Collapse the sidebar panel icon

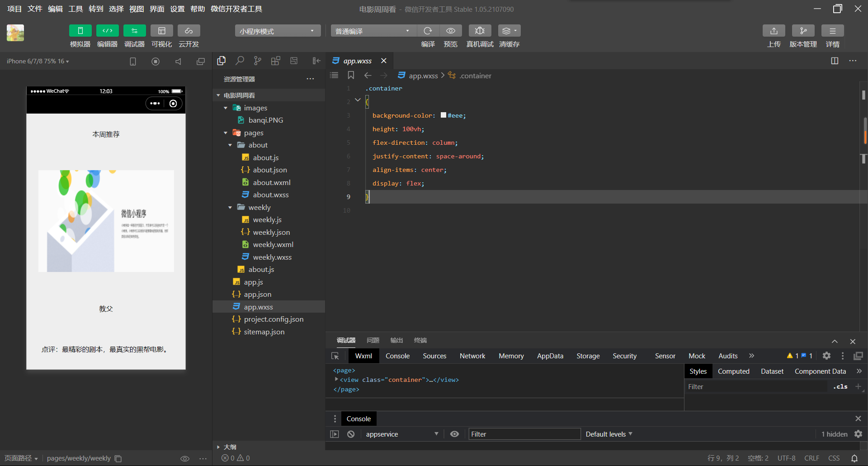click(316, 61)
